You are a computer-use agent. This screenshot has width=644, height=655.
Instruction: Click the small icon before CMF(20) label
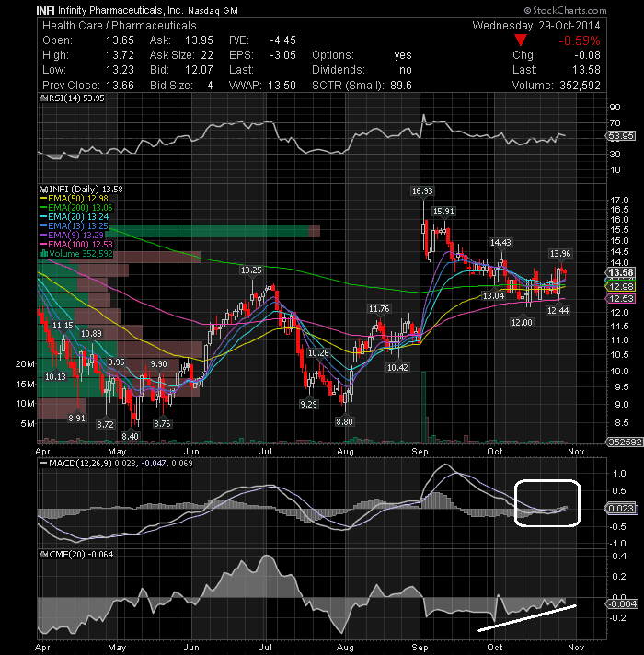click(x=43, y=555)
